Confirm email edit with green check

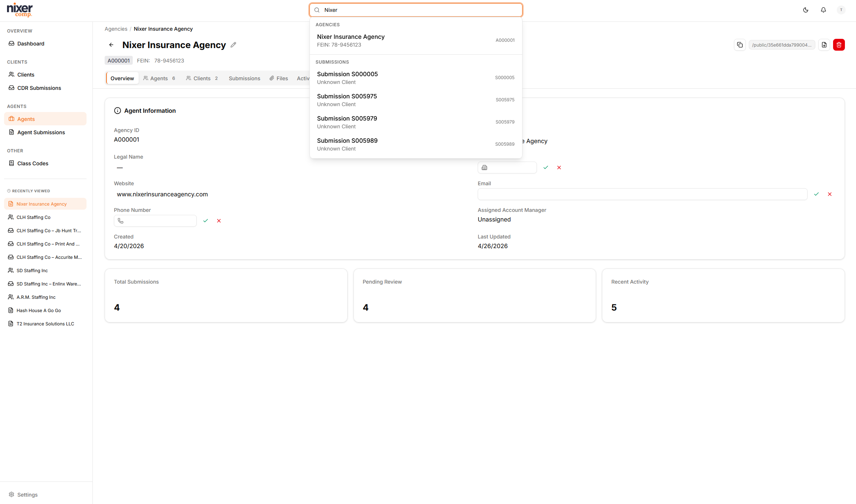(816, 194)
